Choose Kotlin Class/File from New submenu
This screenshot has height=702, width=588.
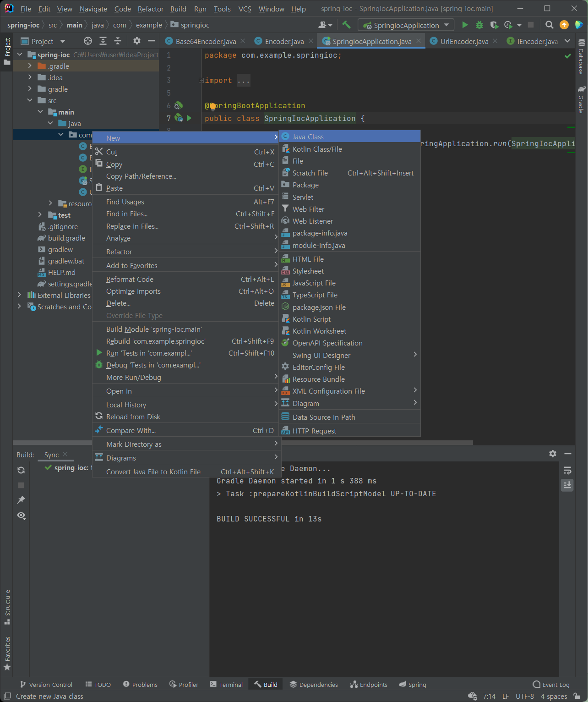coord(350,149)
